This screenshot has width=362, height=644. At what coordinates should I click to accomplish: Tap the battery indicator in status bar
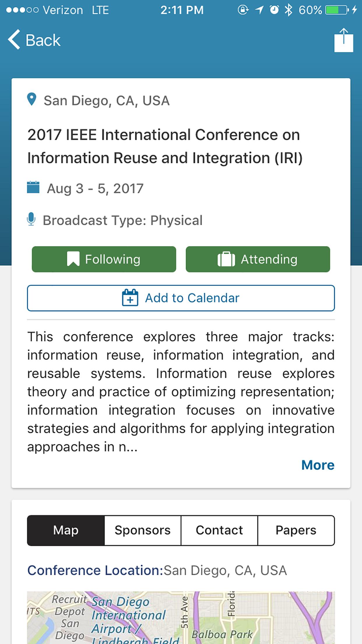[x=337, y=10]
